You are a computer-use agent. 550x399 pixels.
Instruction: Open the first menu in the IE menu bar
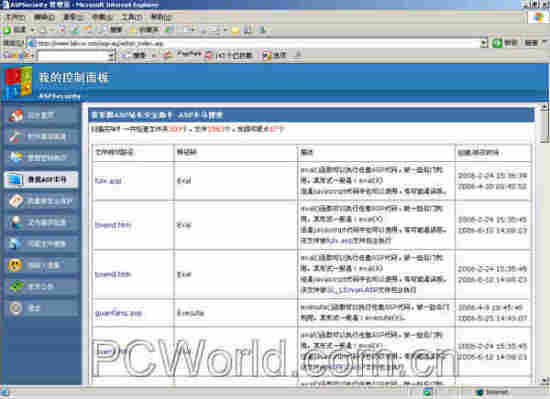point(16,17)
